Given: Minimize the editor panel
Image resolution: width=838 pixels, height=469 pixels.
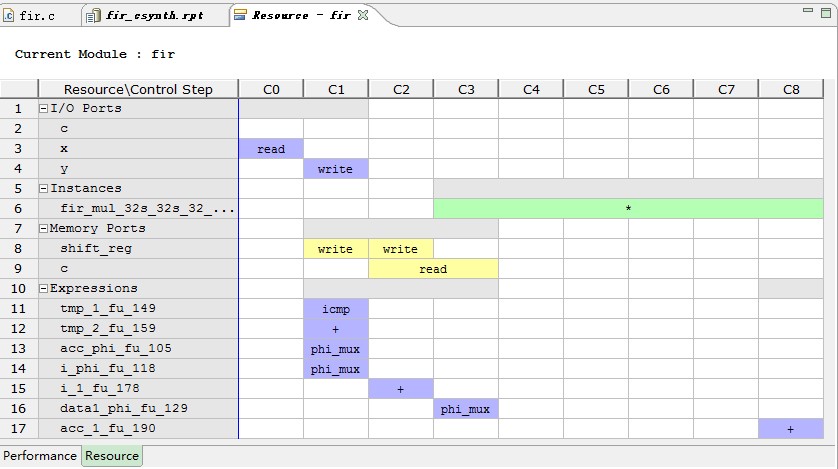Looking at the screenshot, I should [x=807, y=10].
